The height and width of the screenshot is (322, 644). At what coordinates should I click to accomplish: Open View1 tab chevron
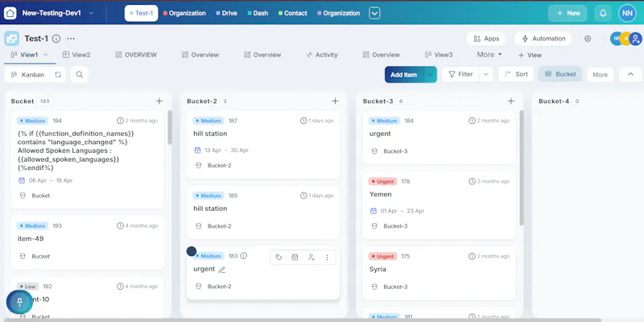[46, 55]
